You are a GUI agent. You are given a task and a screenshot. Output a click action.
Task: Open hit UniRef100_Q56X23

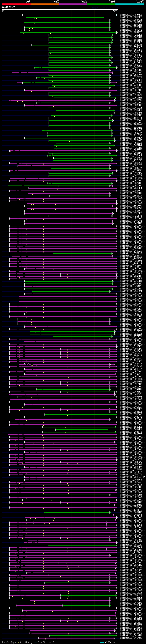[131, 20]
